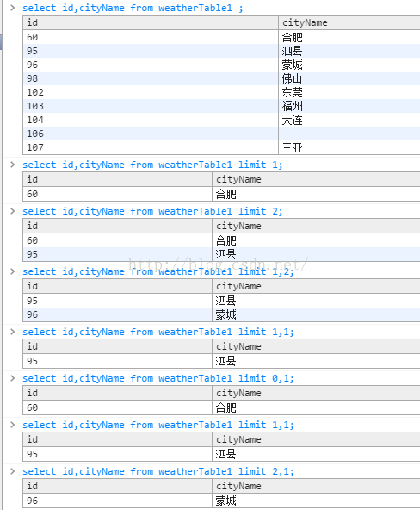
Task: Click the cityName header in the 'limit 0,1;' results
Action: [316, 393]
